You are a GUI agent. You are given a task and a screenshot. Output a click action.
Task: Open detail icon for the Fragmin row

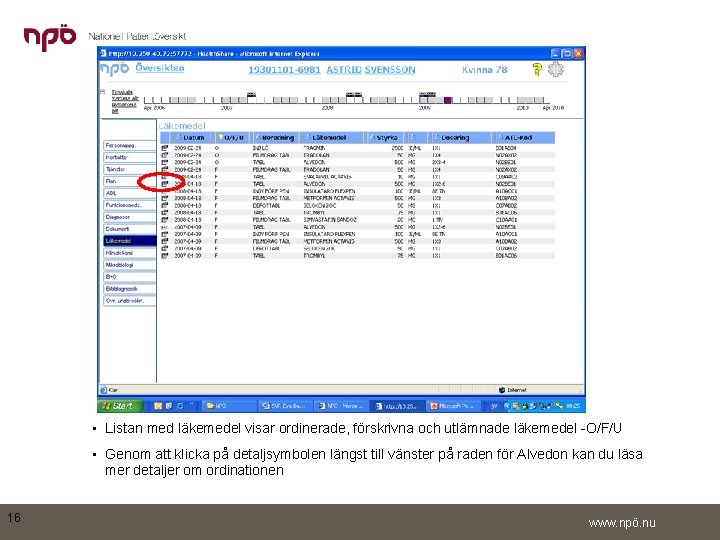(x=164, y=148)
